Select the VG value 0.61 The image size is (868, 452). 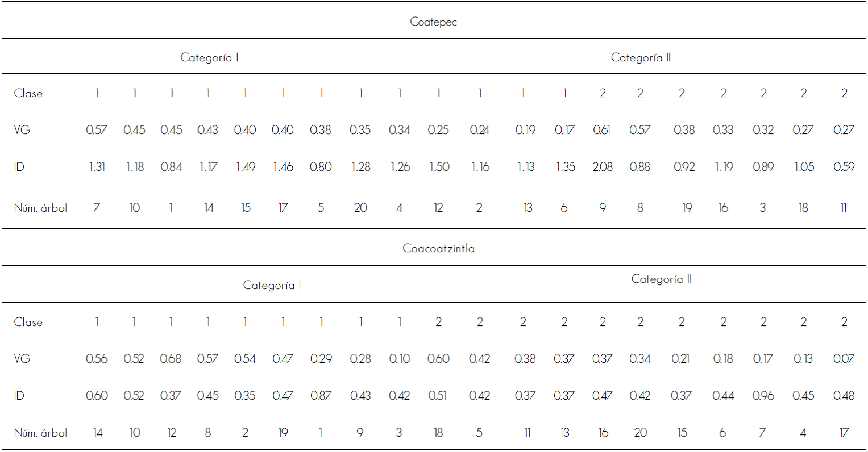[602, 130]
